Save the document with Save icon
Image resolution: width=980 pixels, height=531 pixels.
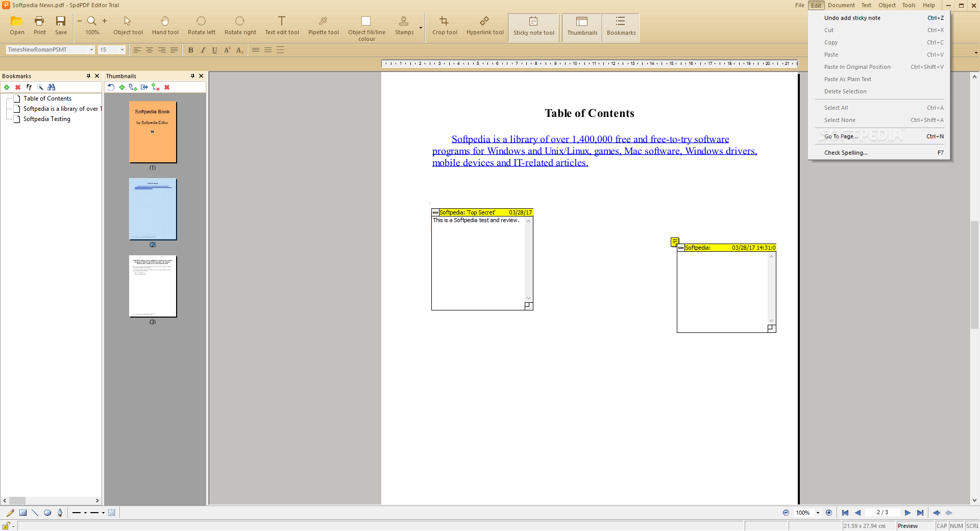click(x=61, y=26)
